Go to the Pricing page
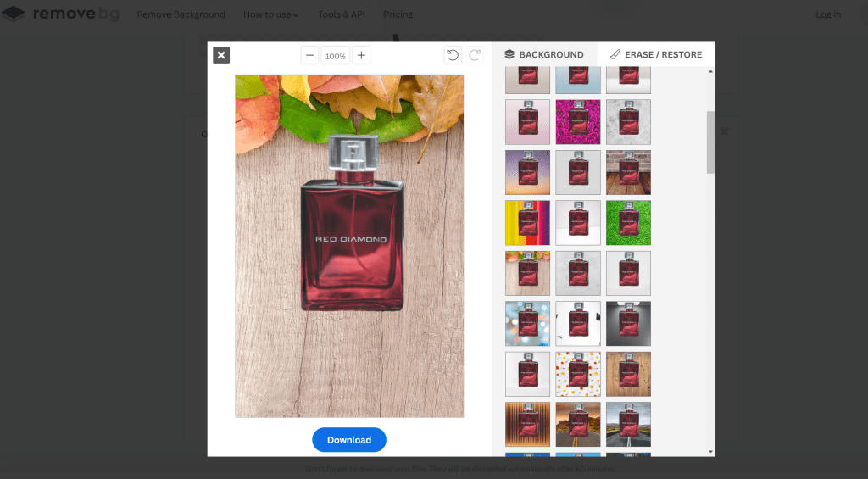The height and width of the screenshot is (479, 868). point(398,14)
